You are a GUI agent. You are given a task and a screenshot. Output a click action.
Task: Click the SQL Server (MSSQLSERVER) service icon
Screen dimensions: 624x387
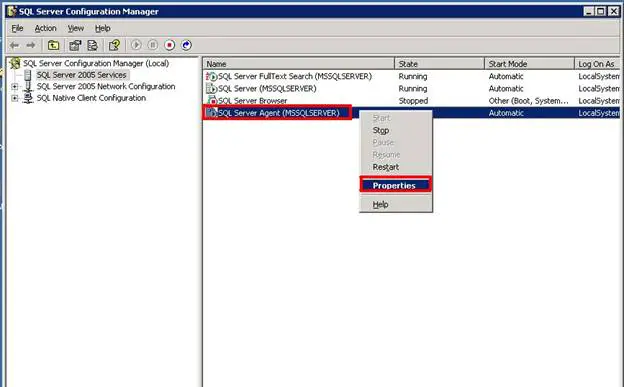coord(212,88)
